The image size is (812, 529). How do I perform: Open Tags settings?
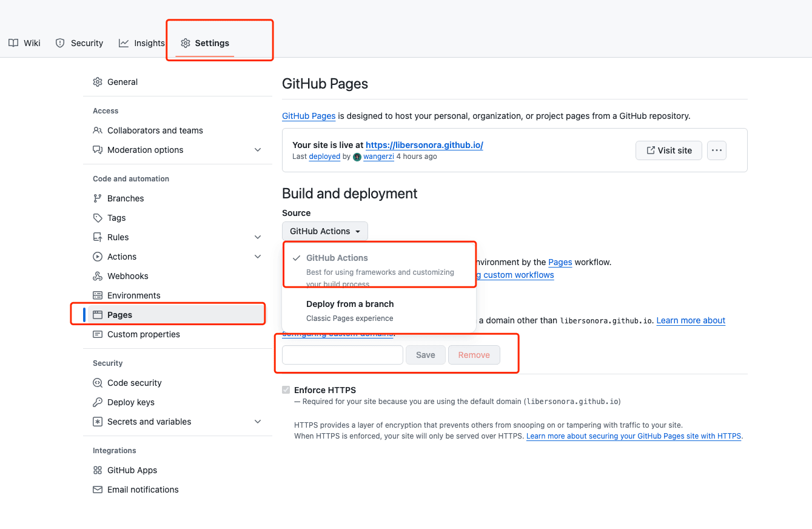click(x=177, y=218)
